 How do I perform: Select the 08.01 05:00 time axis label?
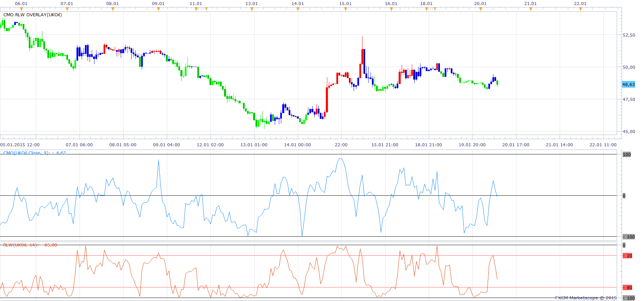[123, 145]
